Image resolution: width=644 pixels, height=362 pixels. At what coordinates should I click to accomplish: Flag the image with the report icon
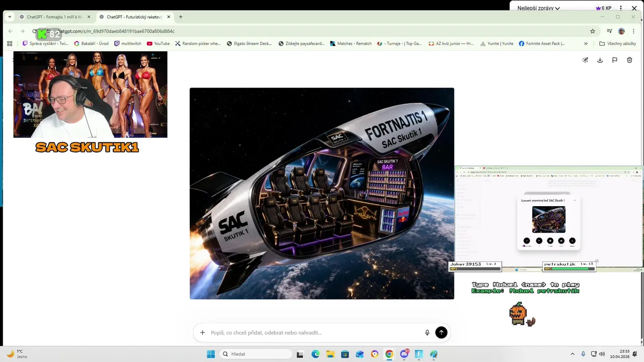614,60
